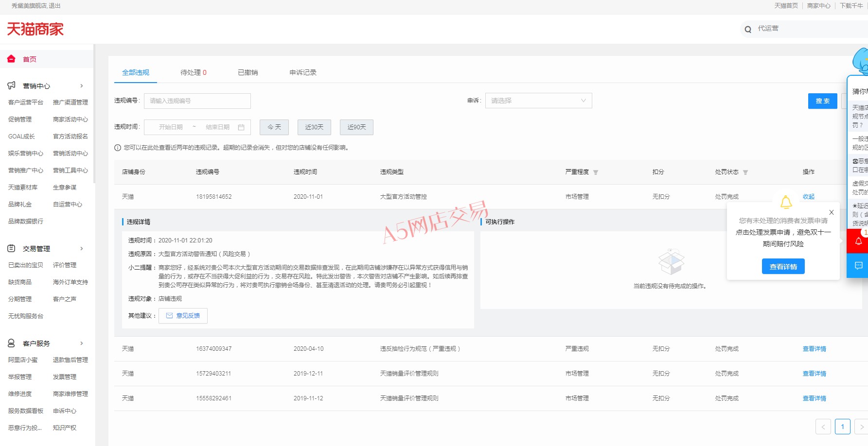
Task: Filter violations by 今天
Action: pyautogui.click(x=274, y=127)
